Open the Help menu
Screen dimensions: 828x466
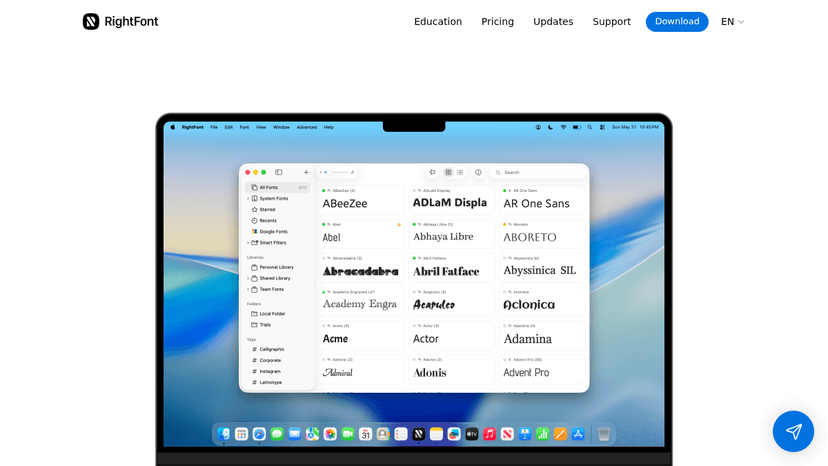pyautogui.click(x=328, y=127)
